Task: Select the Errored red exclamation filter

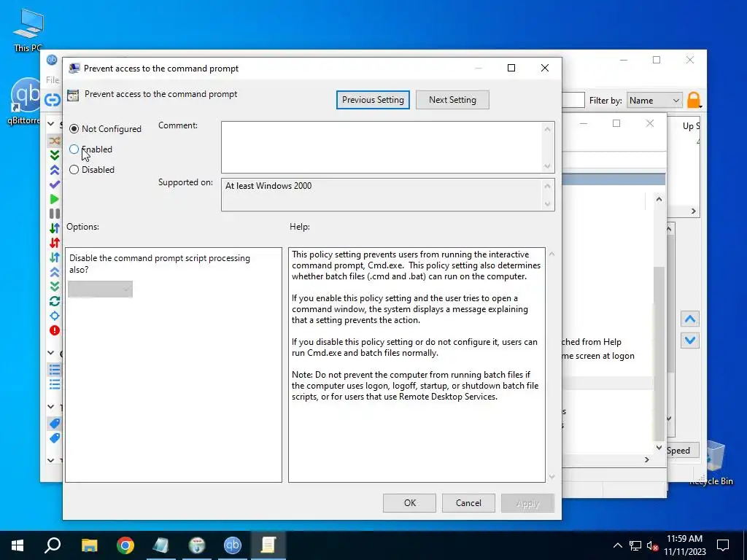Action: tap(55, 330)
